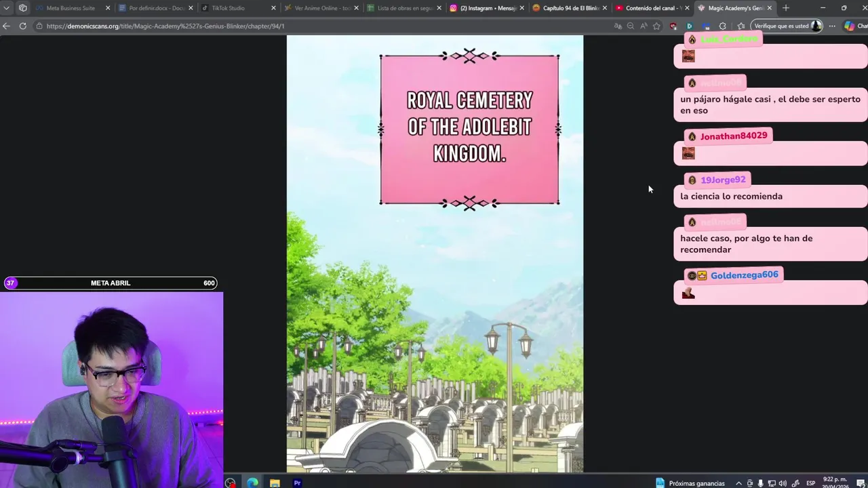Add this page to favorites
Image resolution: width=868 pixels, height=488 pixels.
(x=656, y=26)
